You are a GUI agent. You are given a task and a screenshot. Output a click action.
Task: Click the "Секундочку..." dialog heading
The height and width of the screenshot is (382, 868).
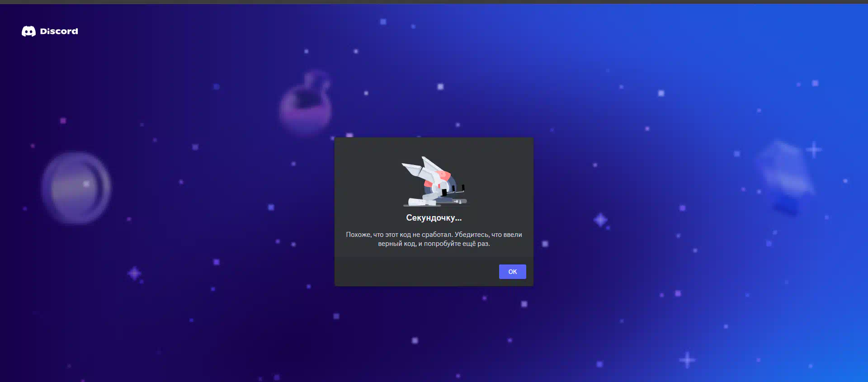click(434, 218)
